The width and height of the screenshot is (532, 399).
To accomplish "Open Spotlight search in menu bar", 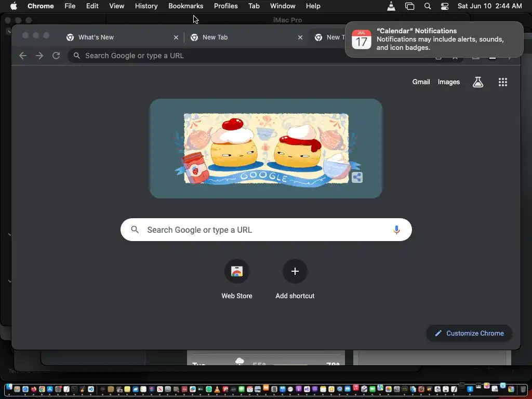I will pos(428,6).
